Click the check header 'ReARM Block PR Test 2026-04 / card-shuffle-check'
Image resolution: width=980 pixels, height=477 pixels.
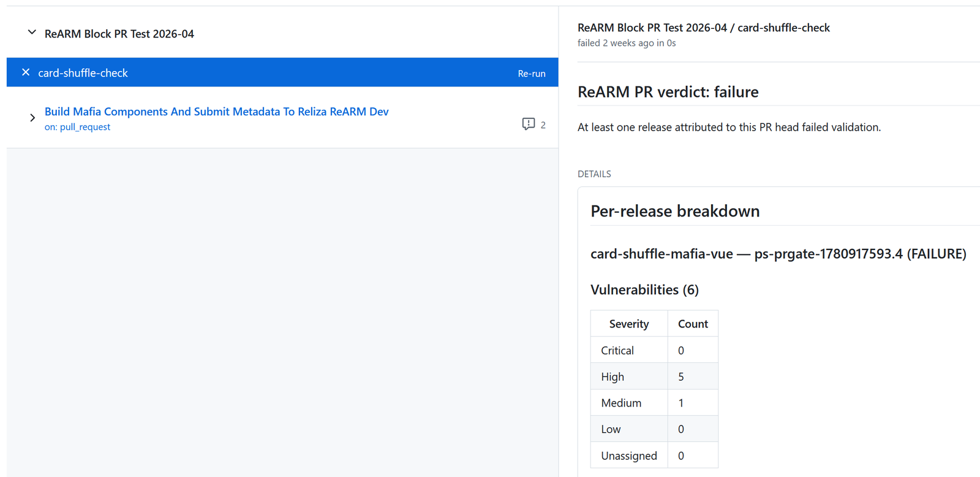[x=704, y=28]
